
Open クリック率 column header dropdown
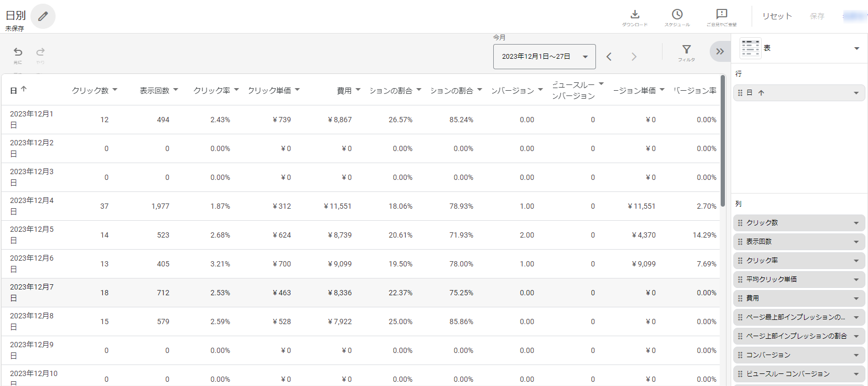(x=236, y=90)
